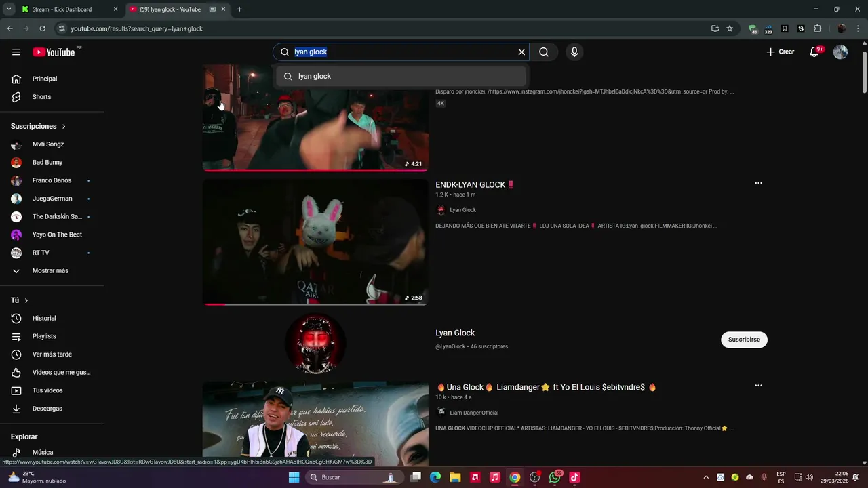The width and height of the screenshot is (868, 488).
Task: Open the Crear button
Action: pyautogui.click(x=781, y=52)
